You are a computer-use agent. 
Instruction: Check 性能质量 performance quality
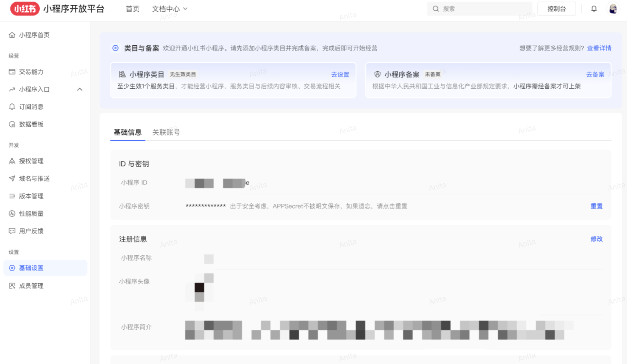coord(31,213)
